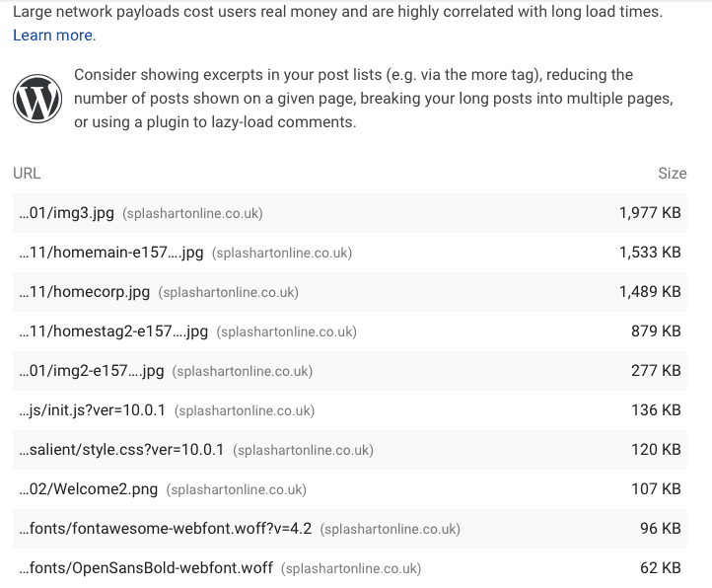Viewport: 712px width, 588px height.
Task: Select the 62 KB size cell
Action: (x=660, y=568)
